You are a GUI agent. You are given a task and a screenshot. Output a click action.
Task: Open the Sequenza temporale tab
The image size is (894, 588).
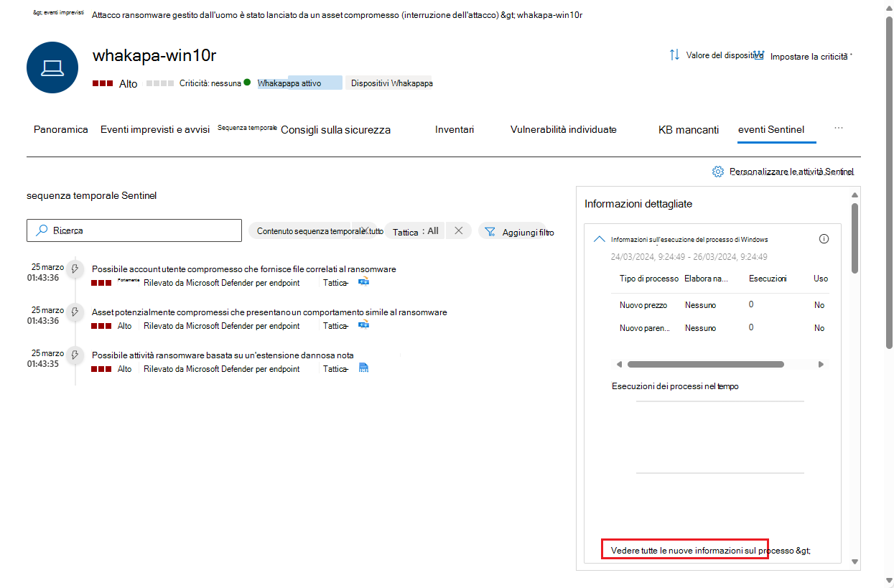[248, 127]
